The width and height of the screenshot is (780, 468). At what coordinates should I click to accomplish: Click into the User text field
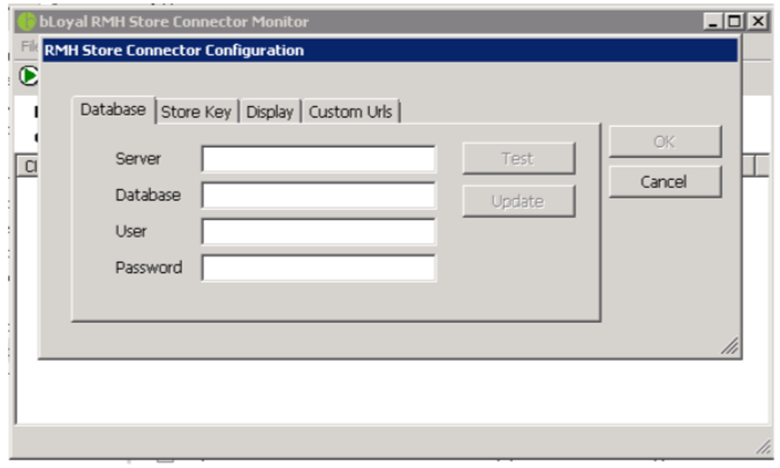pyautogui.click(x=318, y=231)
